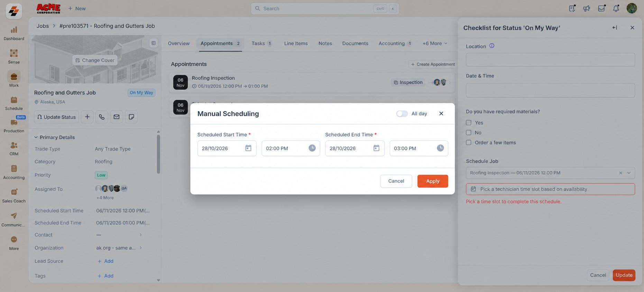644x292 pixels.
Task: Click the notification bell icon
Action: (x=616, y=8)
